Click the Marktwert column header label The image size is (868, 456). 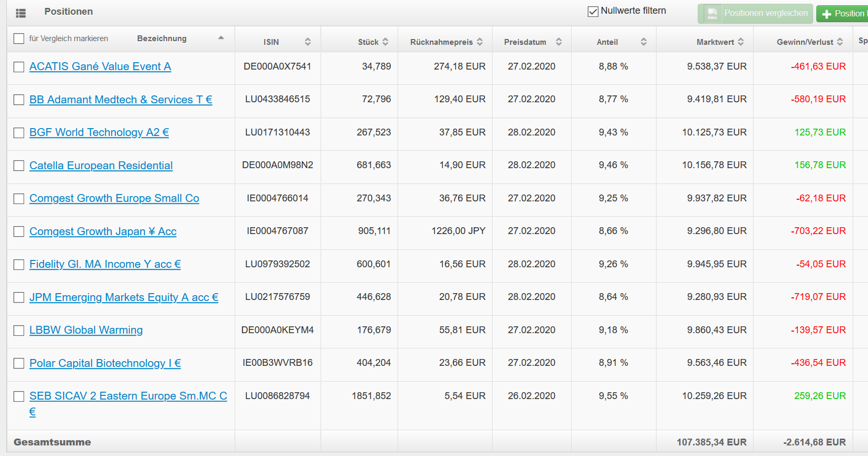715,42
